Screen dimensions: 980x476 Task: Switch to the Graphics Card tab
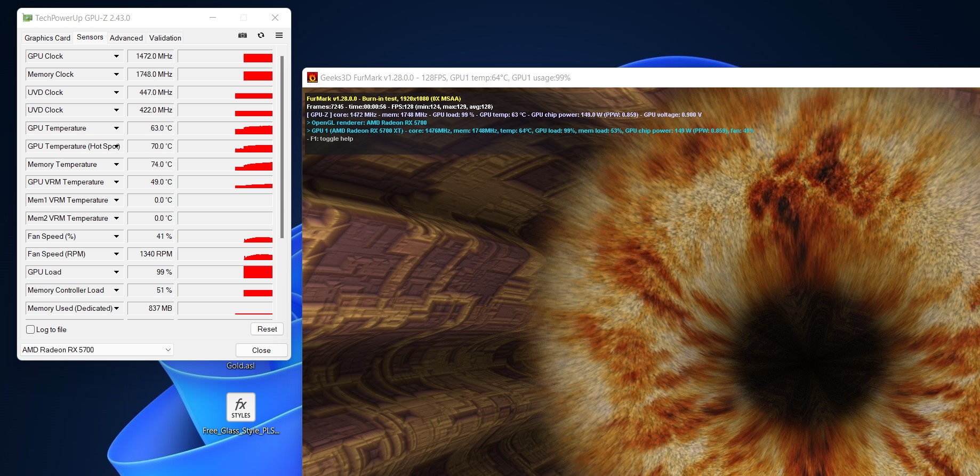47,38
